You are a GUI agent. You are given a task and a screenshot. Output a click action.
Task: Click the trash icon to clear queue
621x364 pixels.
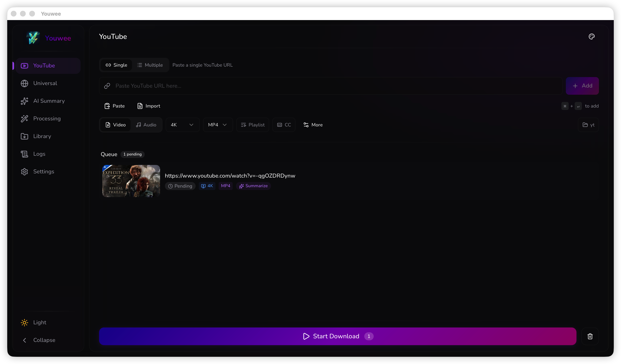tap(590, 336)
